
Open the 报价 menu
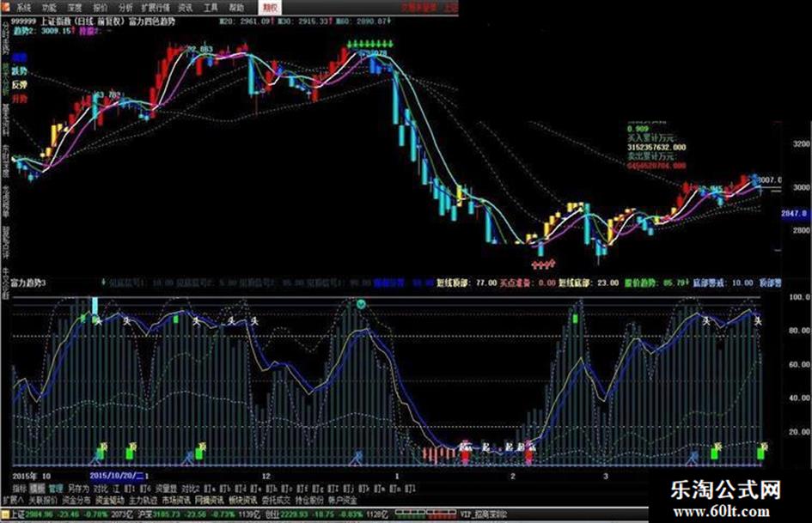101,8
